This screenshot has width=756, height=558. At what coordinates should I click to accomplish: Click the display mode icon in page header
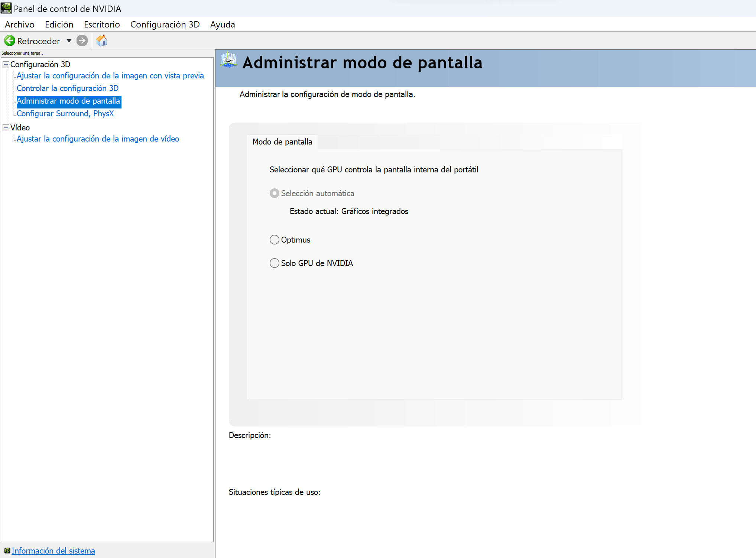[x=228, y=60]
